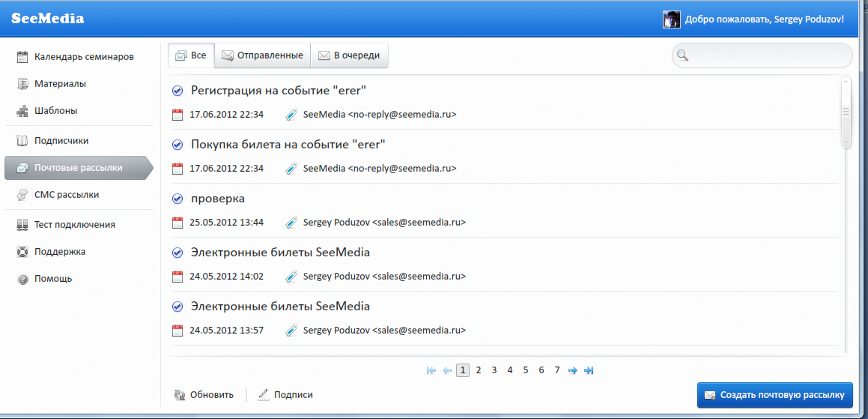Click calendar icon of Покупка билета row
The height and width of the screenshot is (419, 868).
click(177, 169)
